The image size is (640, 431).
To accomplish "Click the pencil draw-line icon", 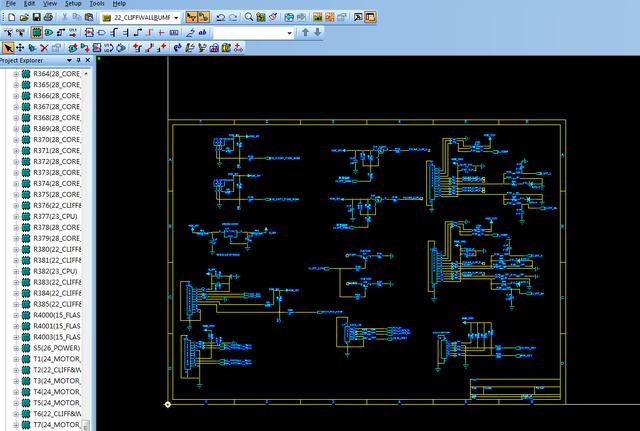I will [x=190, y=33].
